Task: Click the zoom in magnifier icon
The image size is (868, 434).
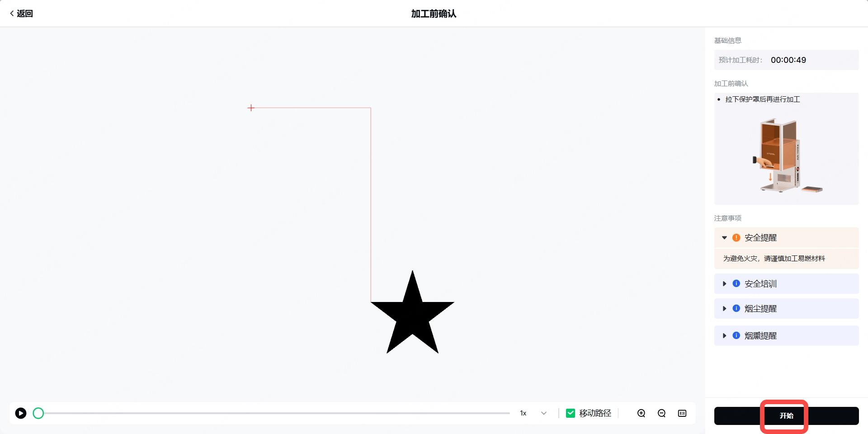Action: tap(641, 413)
